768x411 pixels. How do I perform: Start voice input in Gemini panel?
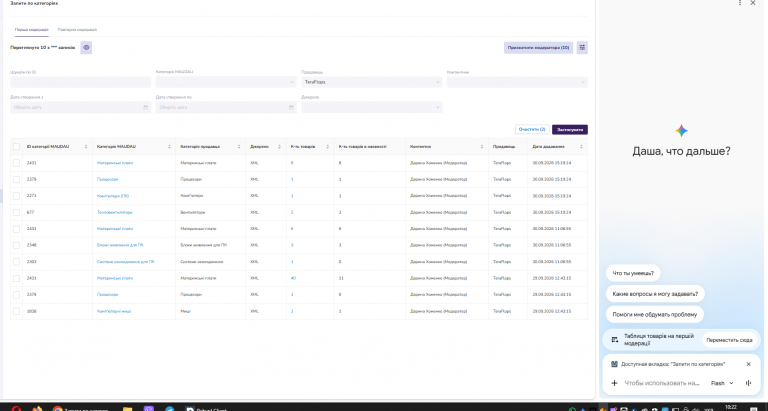[748, 383]
